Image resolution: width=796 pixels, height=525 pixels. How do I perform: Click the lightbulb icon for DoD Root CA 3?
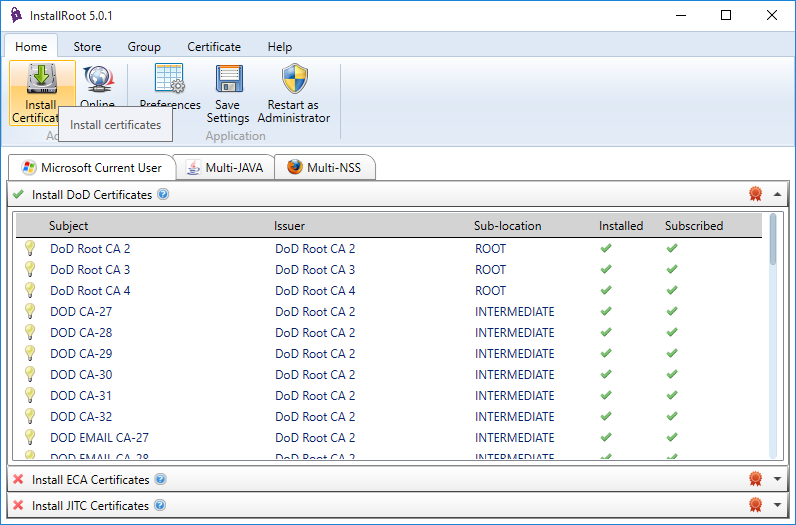(30, 269)
